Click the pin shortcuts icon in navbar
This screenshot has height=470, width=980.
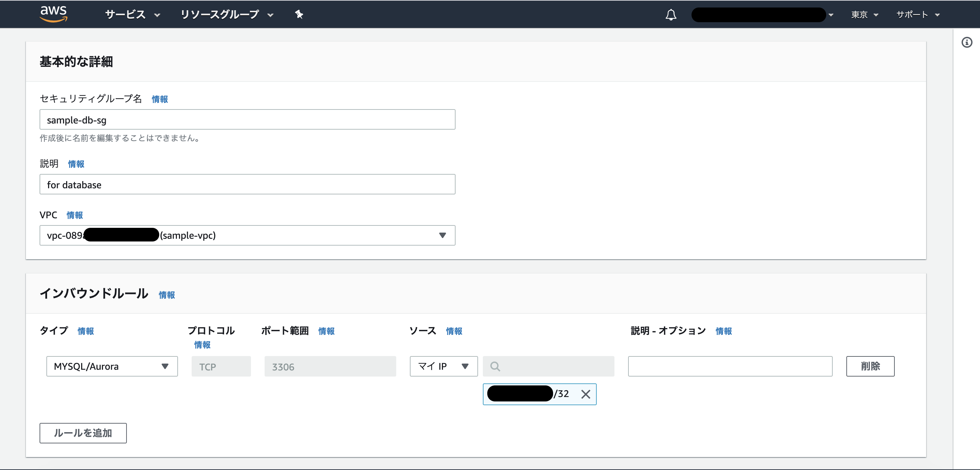pos(299,14)
